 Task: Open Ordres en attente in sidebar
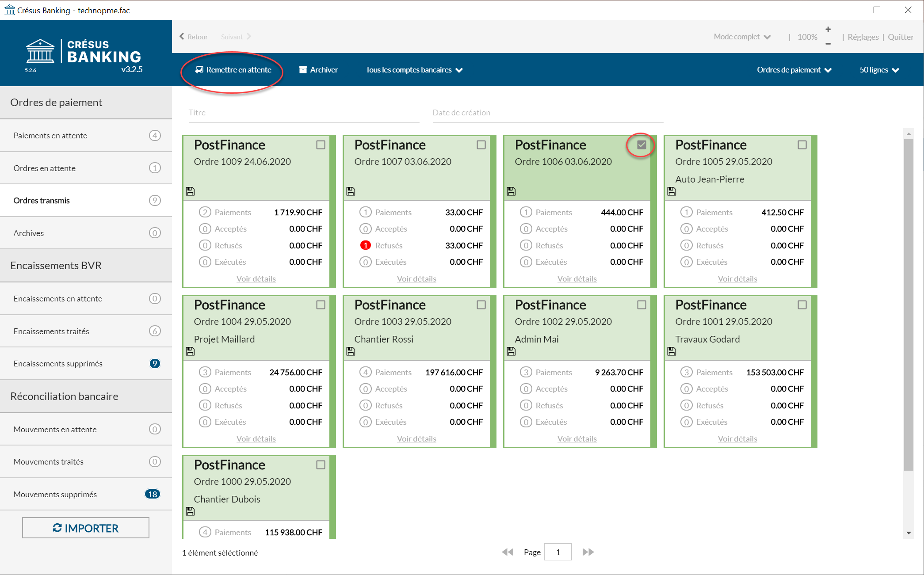[86, 168]
